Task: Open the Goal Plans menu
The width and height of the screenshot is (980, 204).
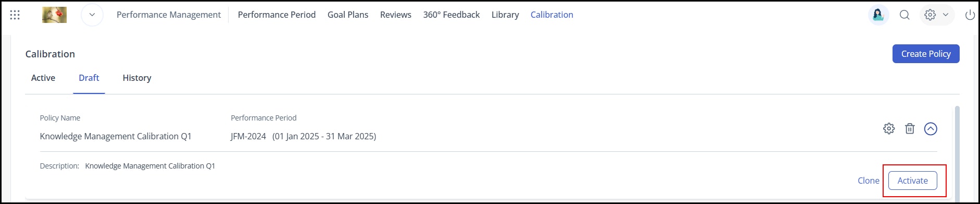Action: tap(348, 15)
